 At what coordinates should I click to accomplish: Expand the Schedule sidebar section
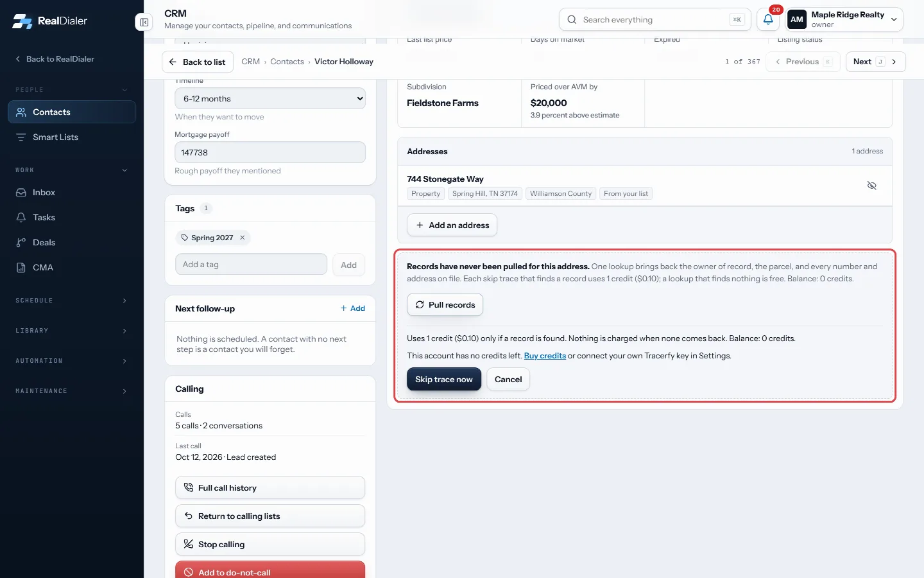pos(72,301)
